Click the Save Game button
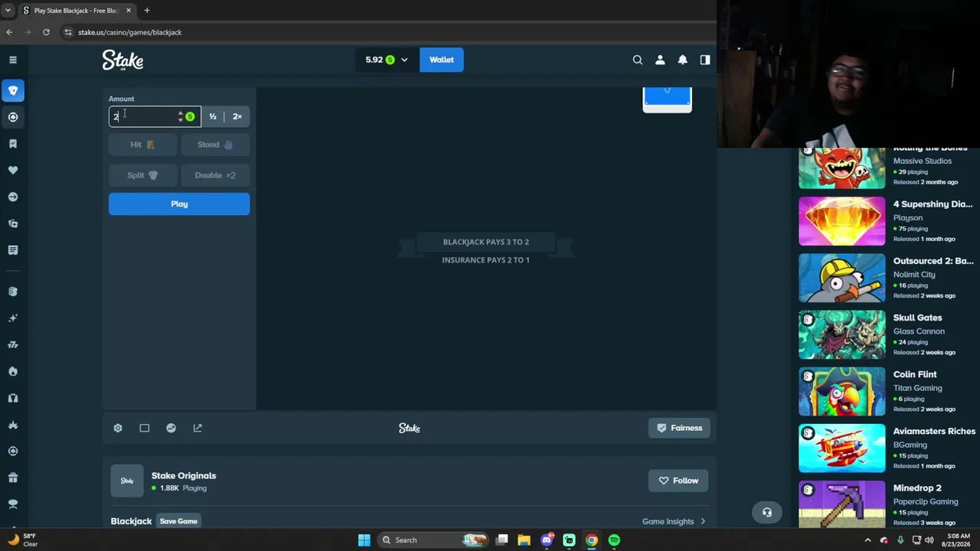The height and width of the screenshot is (551, 980). pyautogui.click(x=178, y=522)
